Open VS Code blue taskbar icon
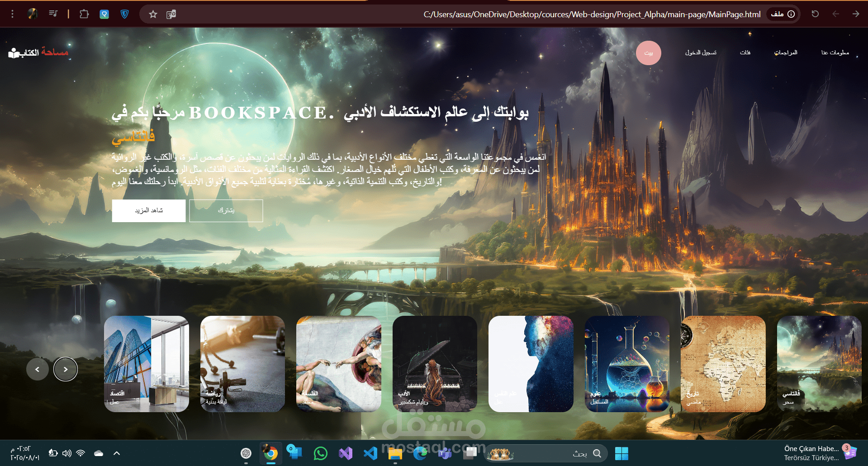The height and width of the screenshot is (466, 868). click(370, 453)
